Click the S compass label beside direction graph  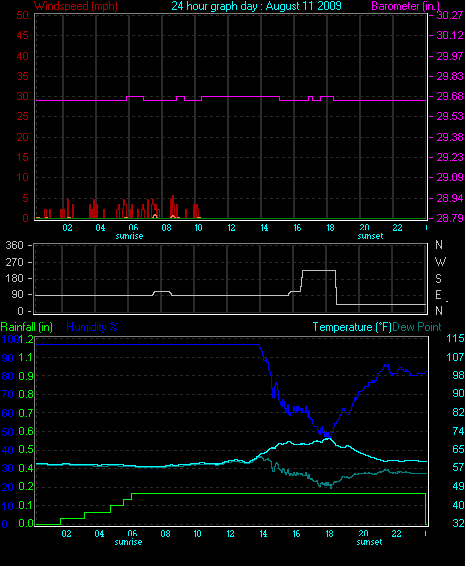click(x=439, y=278)
